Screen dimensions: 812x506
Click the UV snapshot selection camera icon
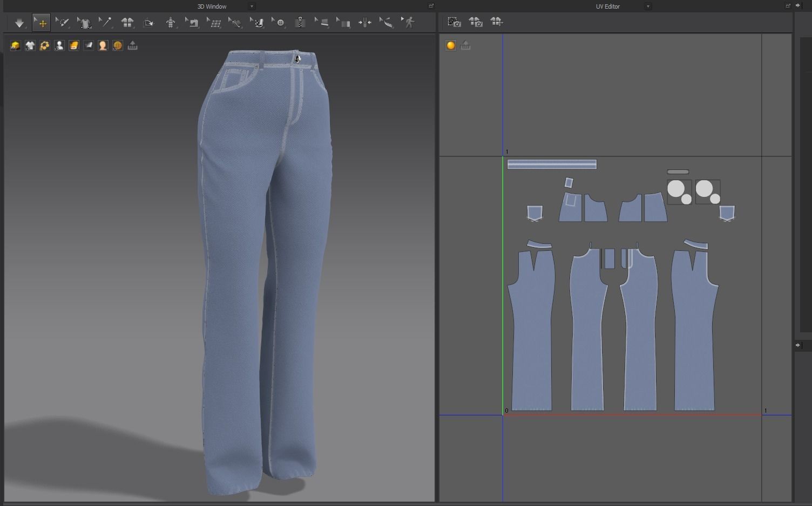pos(455,22)
